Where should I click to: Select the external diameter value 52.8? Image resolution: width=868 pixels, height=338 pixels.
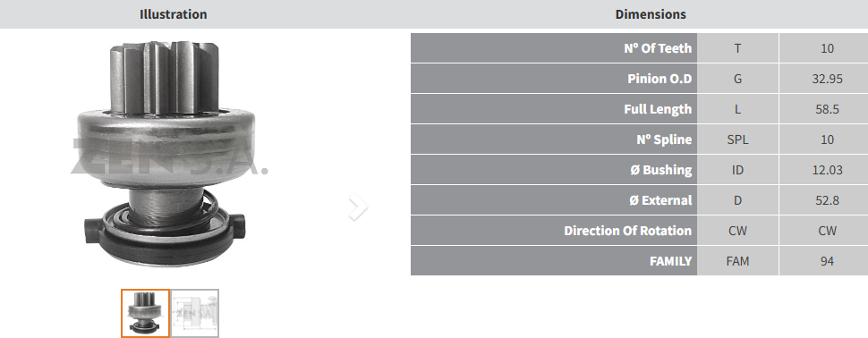point(827,200)
